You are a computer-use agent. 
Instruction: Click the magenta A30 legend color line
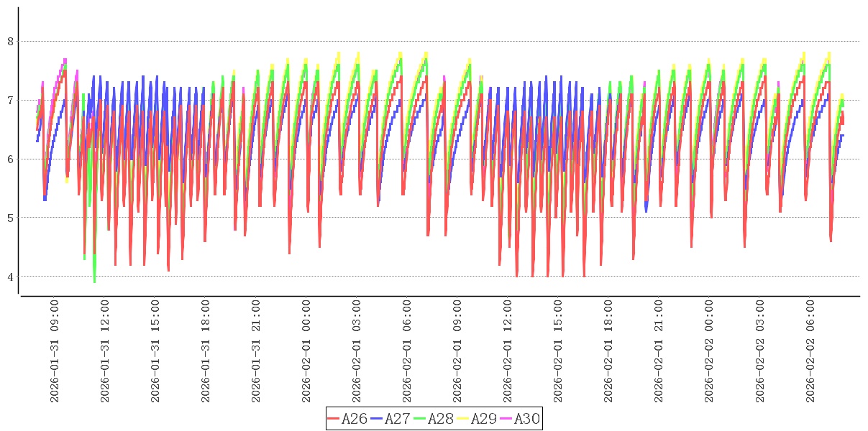pos(506,419)
